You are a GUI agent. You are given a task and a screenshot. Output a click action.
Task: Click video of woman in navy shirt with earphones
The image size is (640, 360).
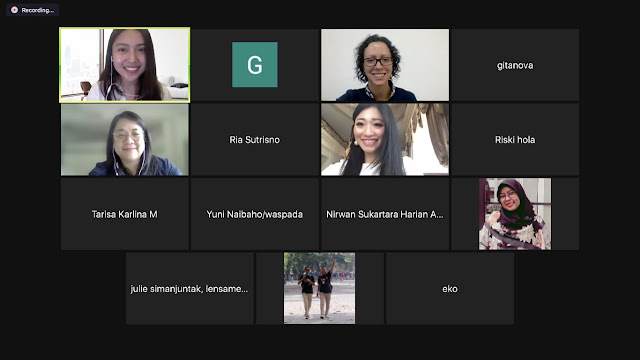124,139
